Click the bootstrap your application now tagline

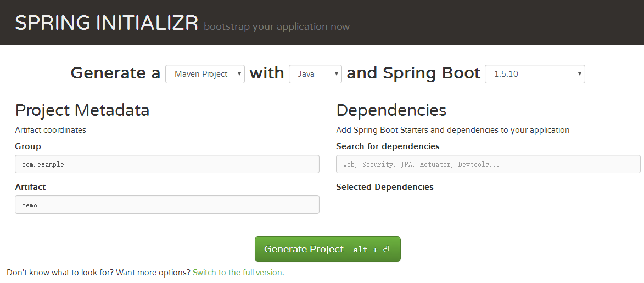[x=276, y=27]
